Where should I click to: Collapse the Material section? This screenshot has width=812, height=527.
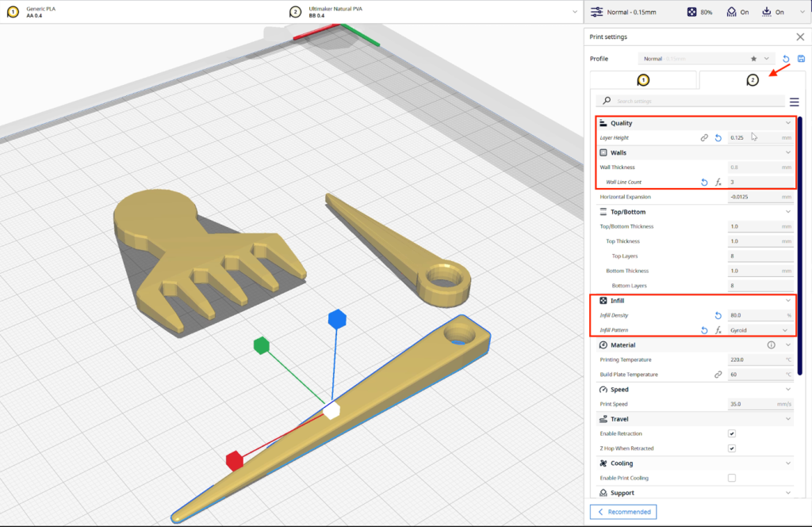788,344
